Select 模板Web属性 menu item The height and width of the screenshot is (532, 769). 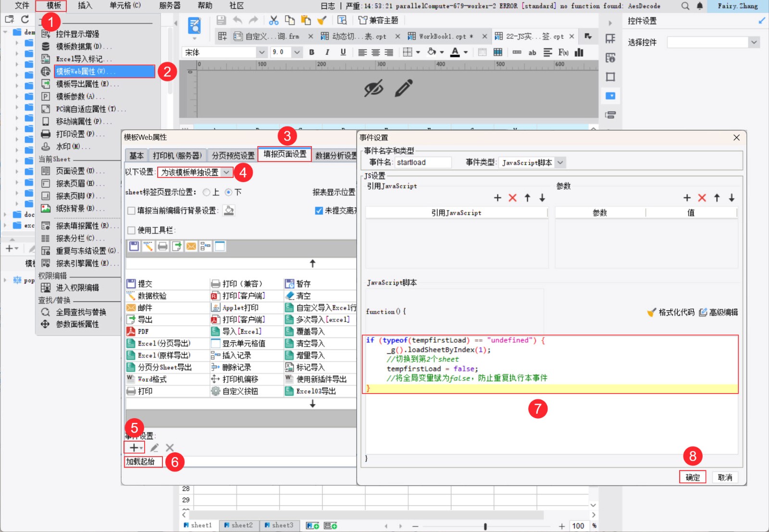pyautogui.click(x=104, y=72)
